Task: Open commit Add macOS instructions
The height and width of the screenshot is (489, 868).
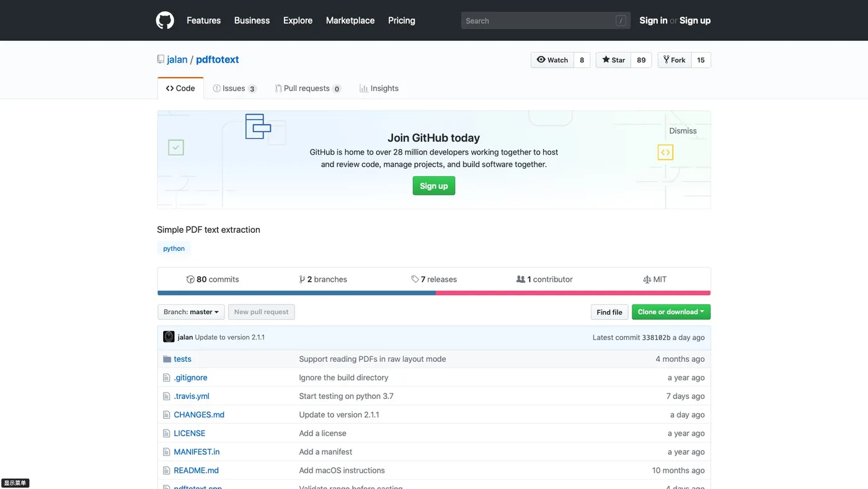Action: (x=342, y=470)
